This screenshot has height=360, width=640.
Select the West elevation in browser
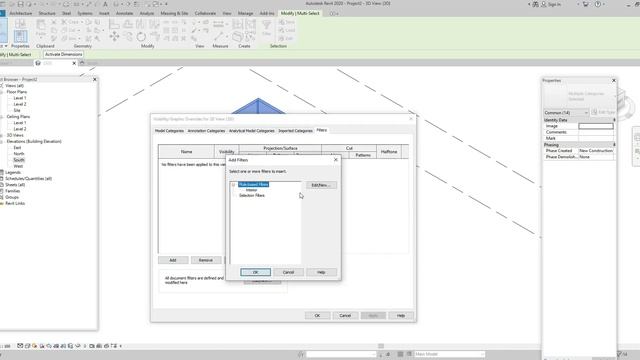(x=18, y=166)
